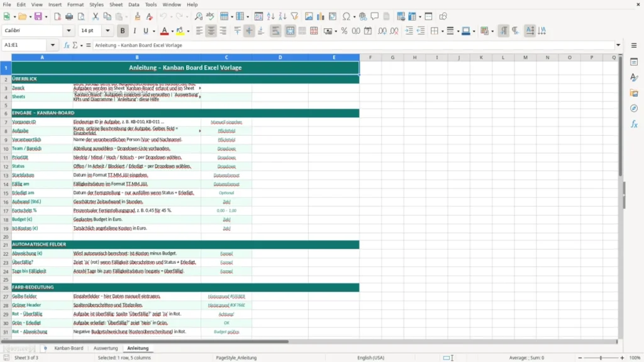Align text right

pyautogui.click(x=223, y=31)
